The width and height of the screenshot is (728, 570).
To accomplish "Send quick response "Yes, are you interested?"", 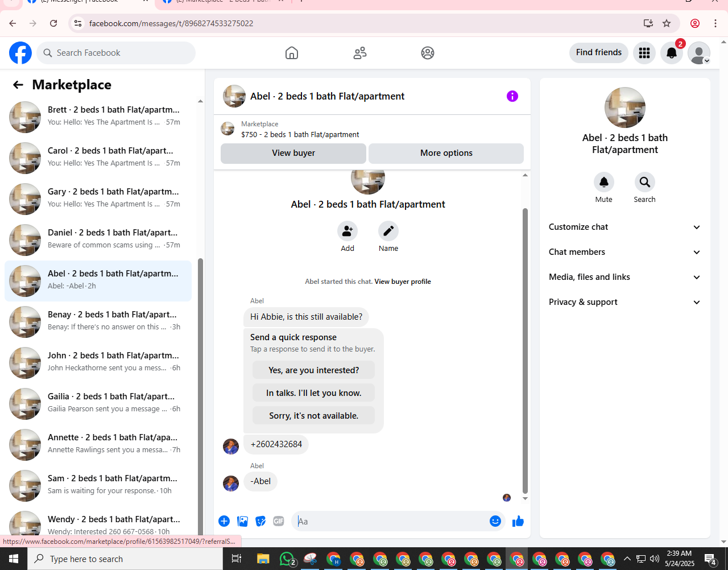I will 313,370.
